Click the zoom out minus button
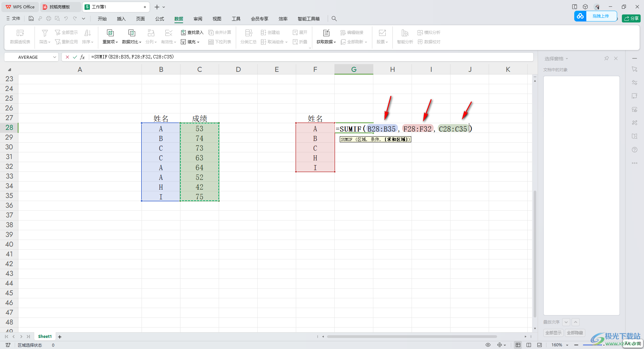Viewport: 644px width, 349px height. coord(576,345)
